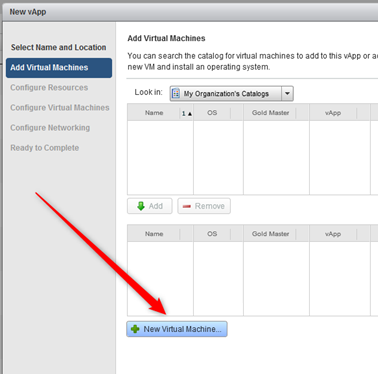This screenshot has height=374, width=378.
Task: Click the Add button
Action: (x=150, y=206)
